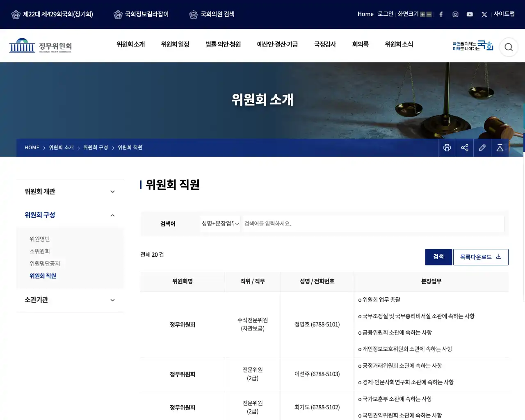Increase screen size with plus icon
The height and width of the screenshot is (420, 525).
click(422, 14)
